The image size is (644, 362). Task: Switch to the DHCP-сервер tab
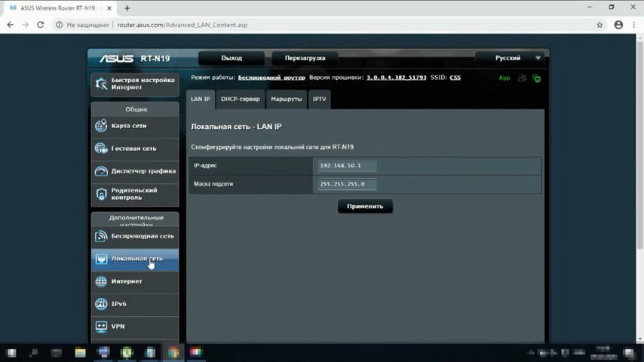click(241, 99)
